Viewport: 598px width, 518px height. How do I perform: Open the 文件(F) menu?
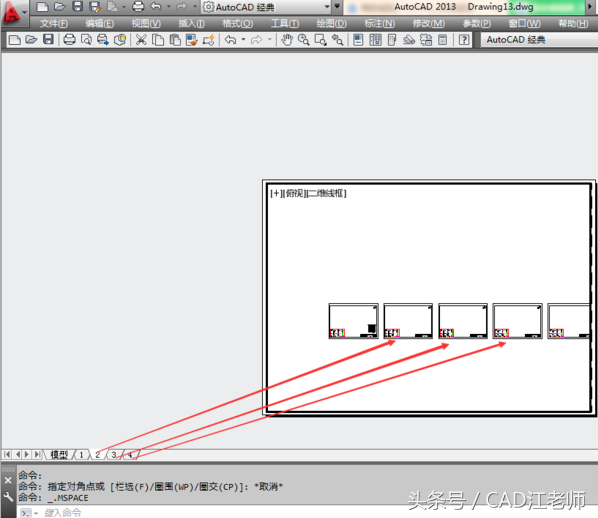tap(54, 24)
